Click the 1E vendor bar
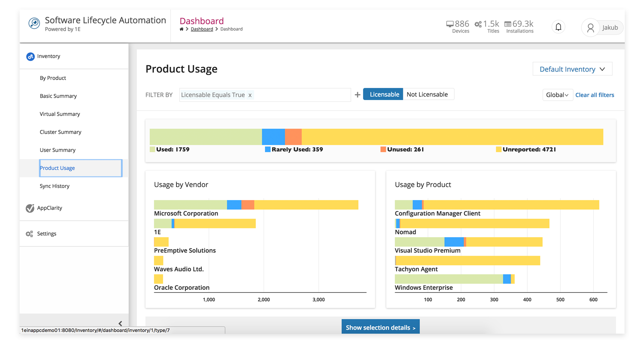Viewport: 644px width, 343px height. pyautogui.click(x=205, y=223)
